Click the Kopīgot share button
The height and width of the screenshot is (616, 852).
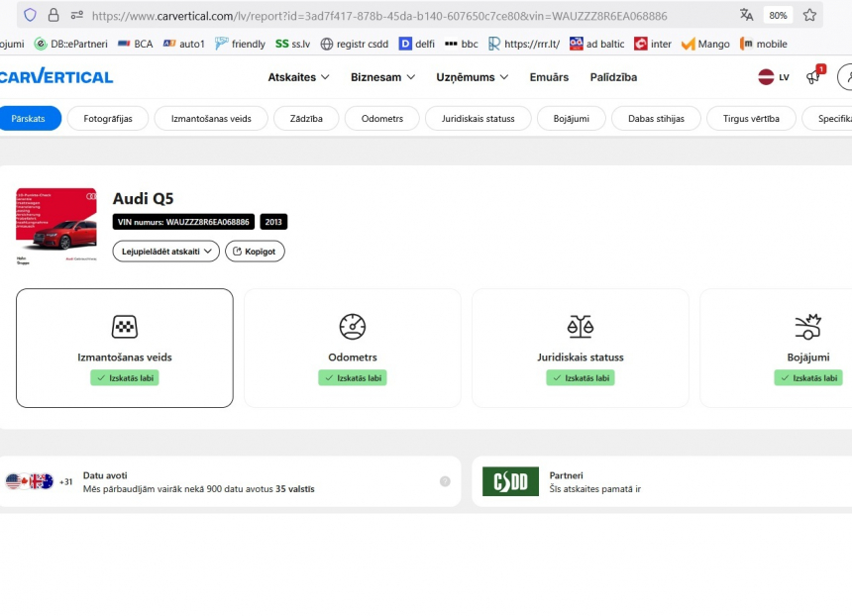[255, 252]
